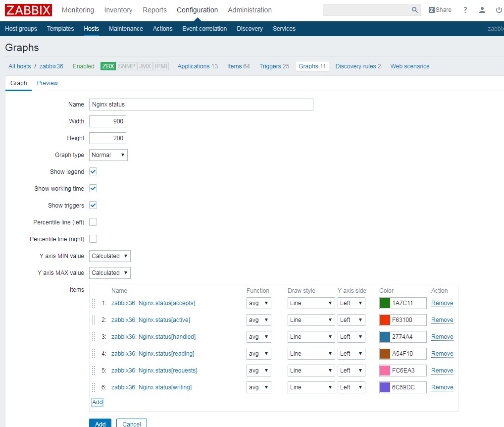Image resolution: width=504 pixels, height=427 pixels.
Task: Switch to the Preview tab
Action: pyautogui.click(x=47, y=83)
